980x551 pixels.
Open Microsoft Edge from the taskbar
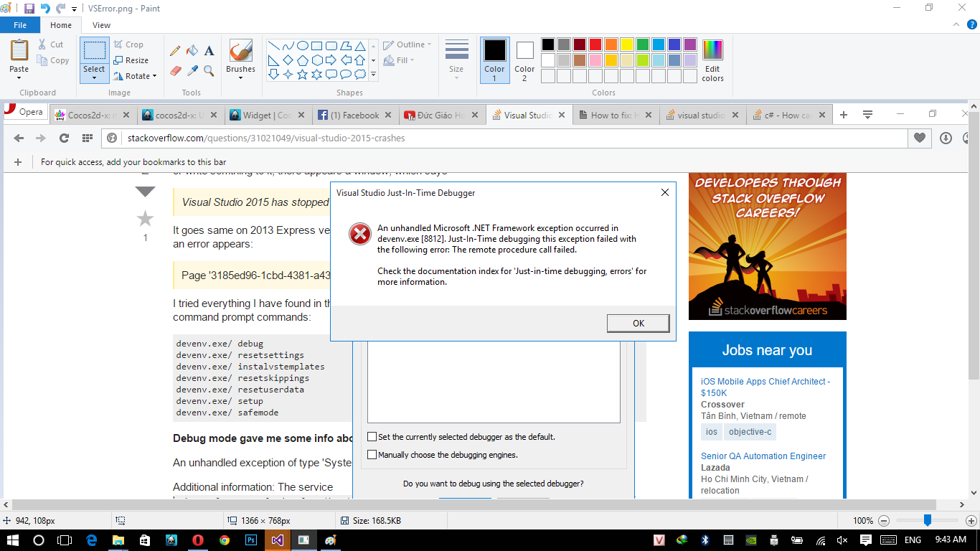click(x=92, y=540)
